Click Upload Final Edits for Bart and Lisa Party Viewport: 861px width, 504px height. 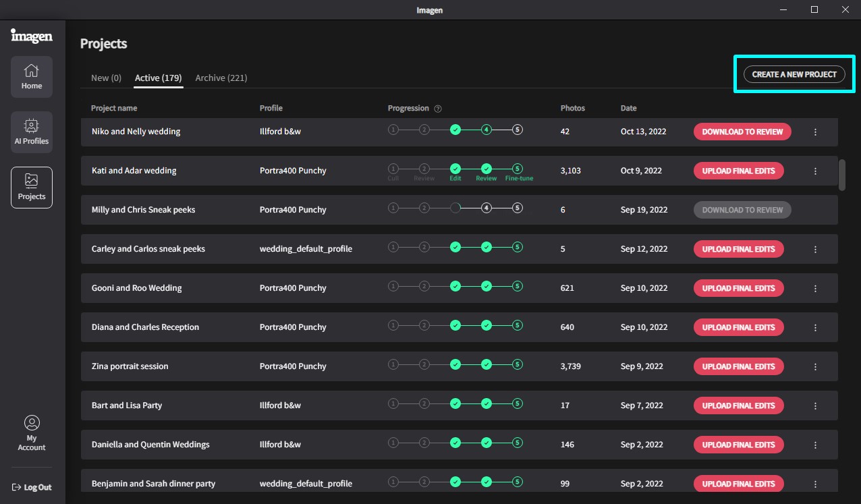tap(739, 405)
